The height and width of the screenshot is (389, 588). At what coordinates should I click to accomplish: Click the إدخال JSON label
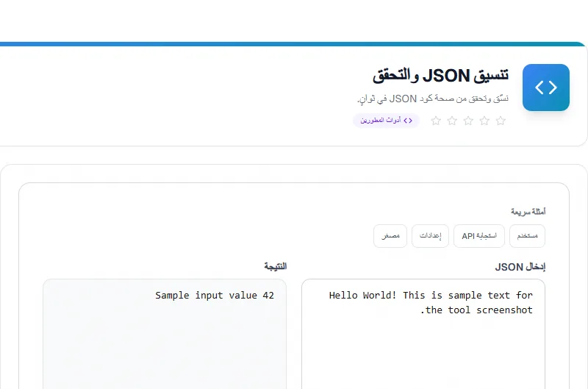click(x=520, y=267)
